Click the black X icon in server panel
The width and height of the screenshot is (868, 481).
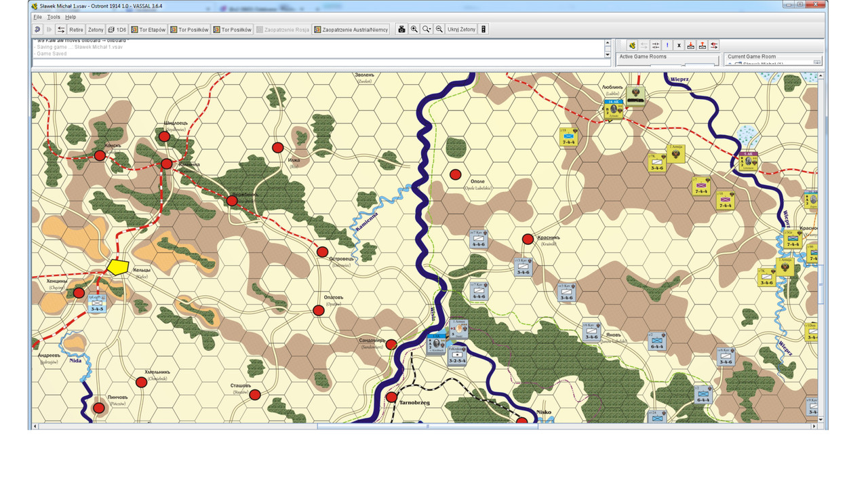point(679,45)
